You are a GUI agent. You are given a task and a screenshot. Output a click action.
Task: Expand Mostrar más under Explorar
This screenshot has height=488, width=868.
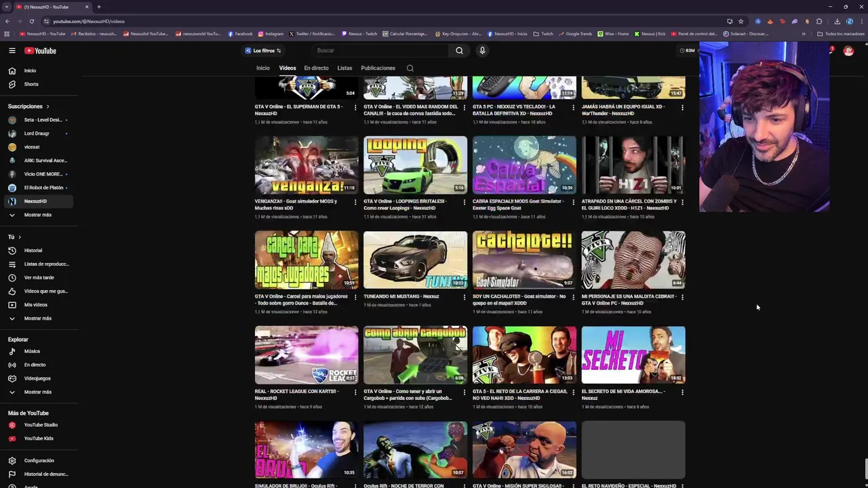click(x=39, y=392)
